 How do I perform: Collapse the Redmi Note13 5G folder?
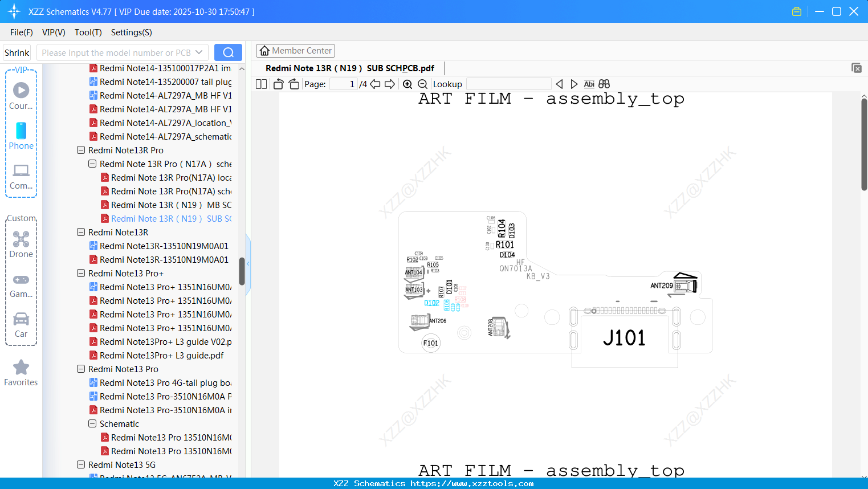point(81,465)
